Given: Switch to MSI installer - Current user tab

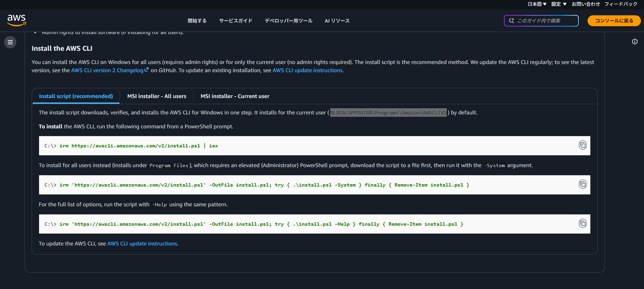Looking at the screenshot, I should [235, 96].
